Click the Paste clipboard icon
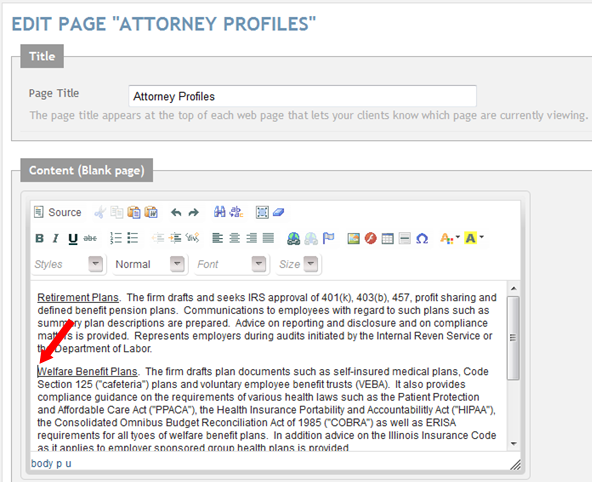 134,212
